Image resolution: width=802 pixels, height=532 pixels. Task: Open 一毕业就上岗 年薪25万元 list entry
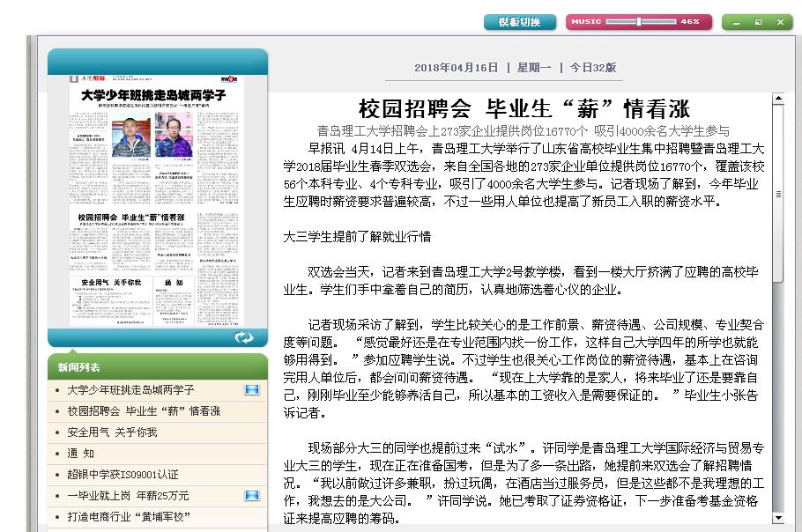click(x=128, y=495)
